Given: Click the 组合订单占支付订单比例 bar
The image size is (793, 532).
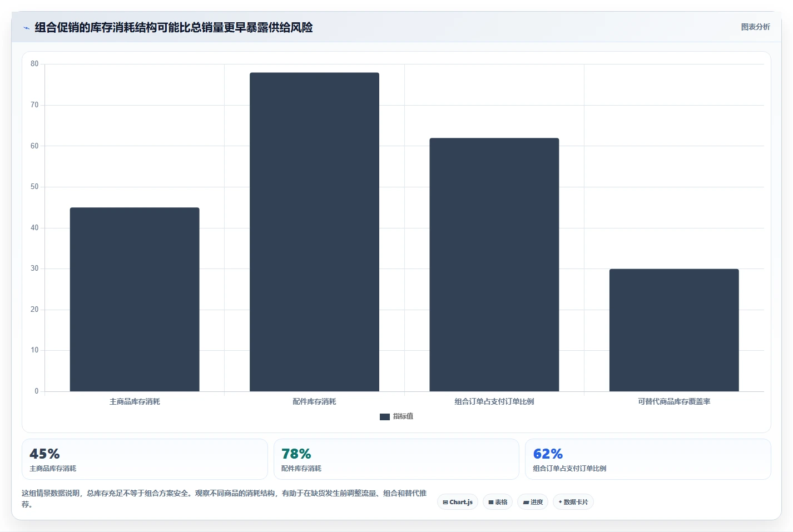Looking at the screenshot, I should coord(494,265).
